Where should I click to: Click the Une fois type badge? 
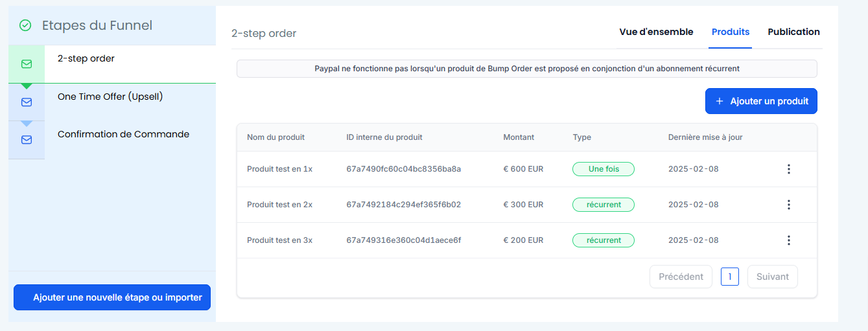point(603,169)
